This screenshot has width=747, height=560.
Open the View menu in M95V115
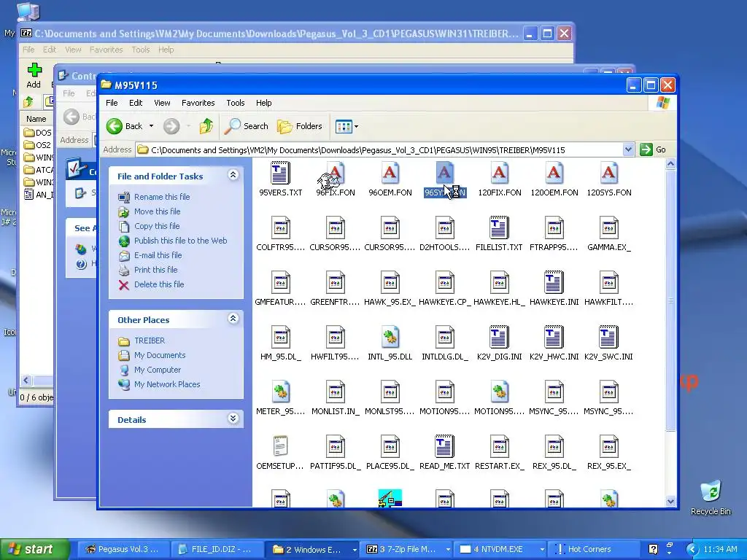click(162, 103)
